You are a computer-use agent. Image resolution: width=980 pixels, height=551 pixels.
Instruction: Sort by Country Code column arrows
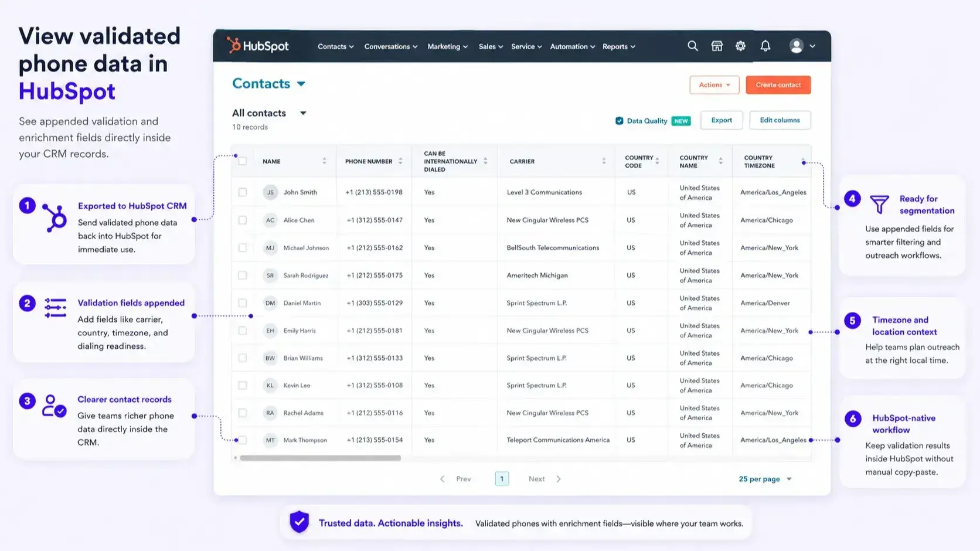657,161
